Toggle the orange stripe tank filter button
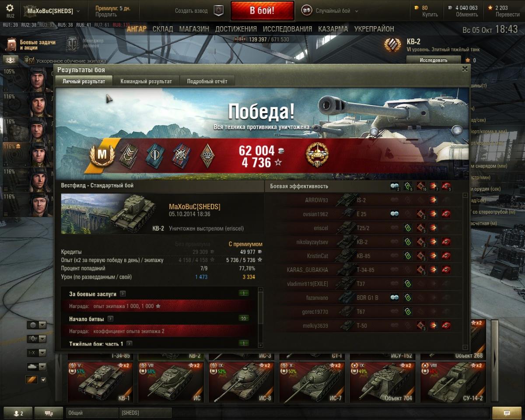 pyautogui.click(x=32, y=380)
